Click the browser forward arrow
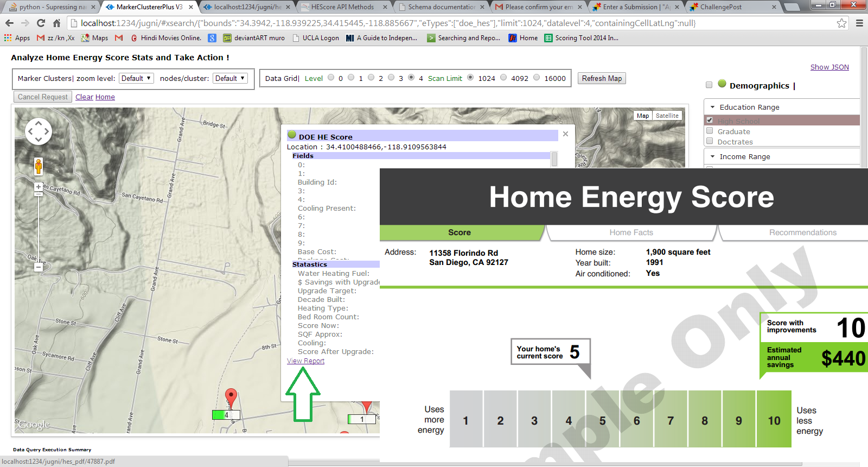Viewport: 868px width, 467px height. [25, 23]
